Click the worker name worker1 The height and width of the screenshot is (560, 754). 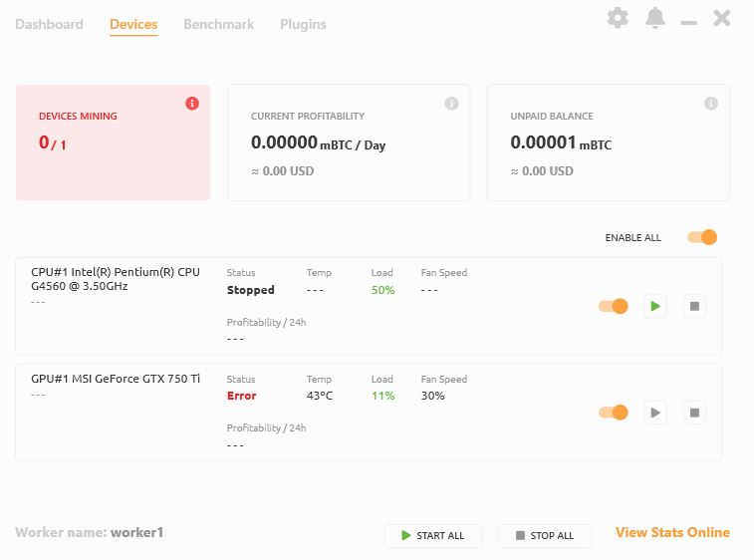coord(137,532)
